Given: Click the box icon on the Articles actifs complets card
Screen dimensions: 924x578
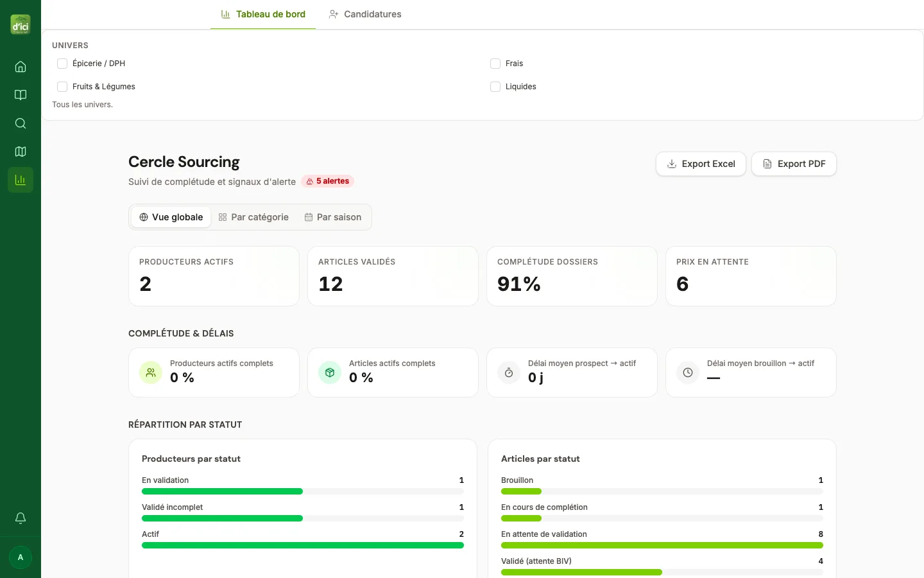Looking at the screenshot, I should (330, 372).
